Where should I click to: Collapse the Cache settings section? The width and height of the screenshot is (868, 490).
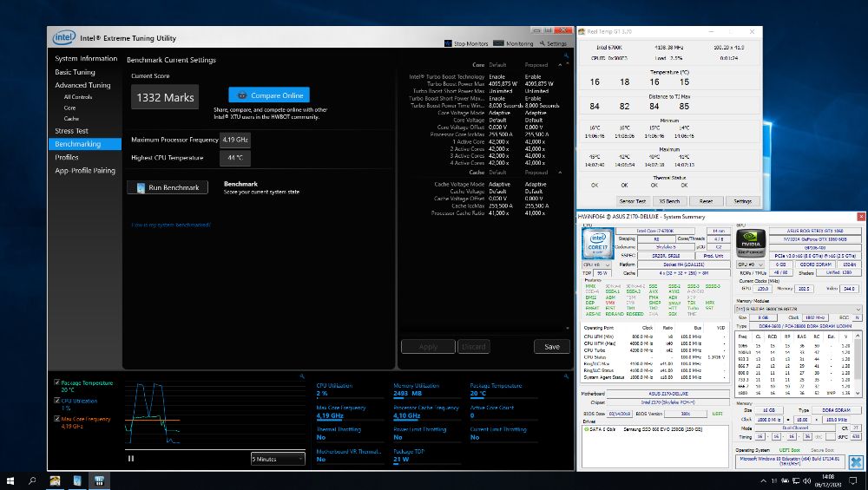[x=560, y=172]
